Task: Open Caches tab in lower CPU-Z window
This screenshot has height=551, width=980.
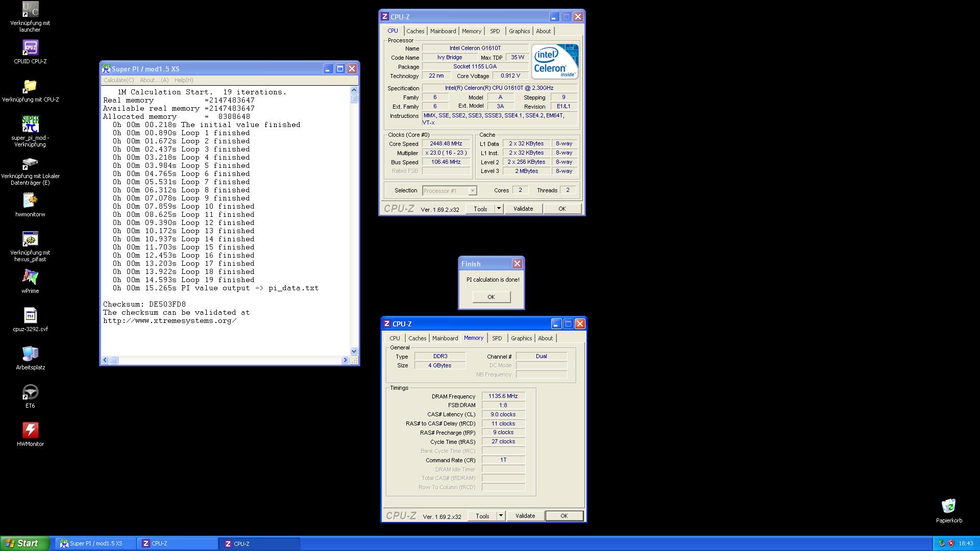Action: tap(417, 338)
